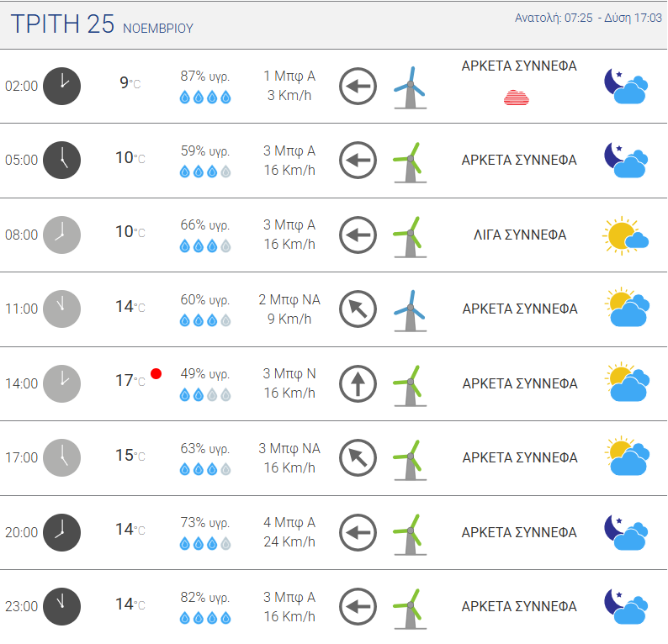This screenshot has height=644, width=668.
Task: Click the 14:00 light clock icon
Action: point(61,383)
